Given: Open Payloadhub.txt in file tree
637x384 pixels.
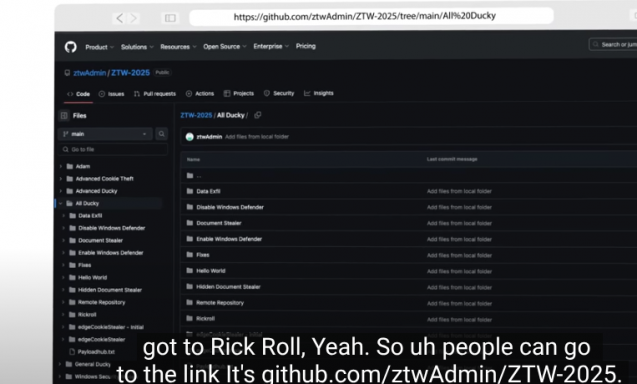Looking at the screenshot, I should [96, 351].
